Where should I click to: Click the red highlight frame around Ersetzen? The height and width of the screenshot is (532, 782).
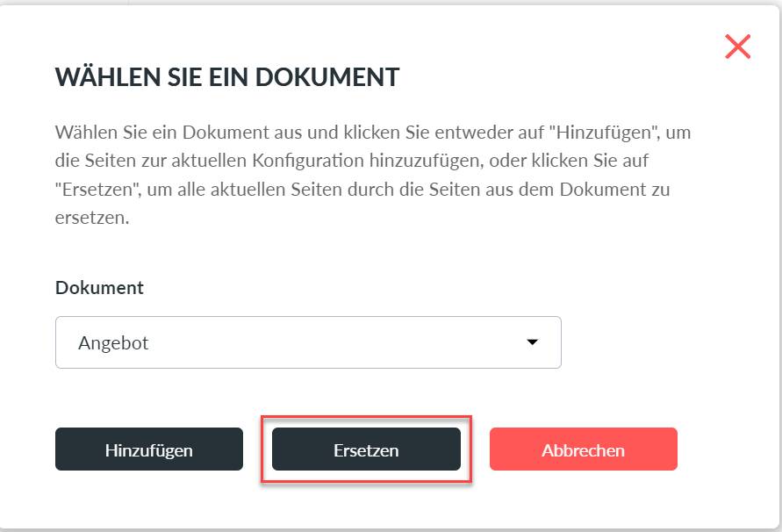click(366, 419)
